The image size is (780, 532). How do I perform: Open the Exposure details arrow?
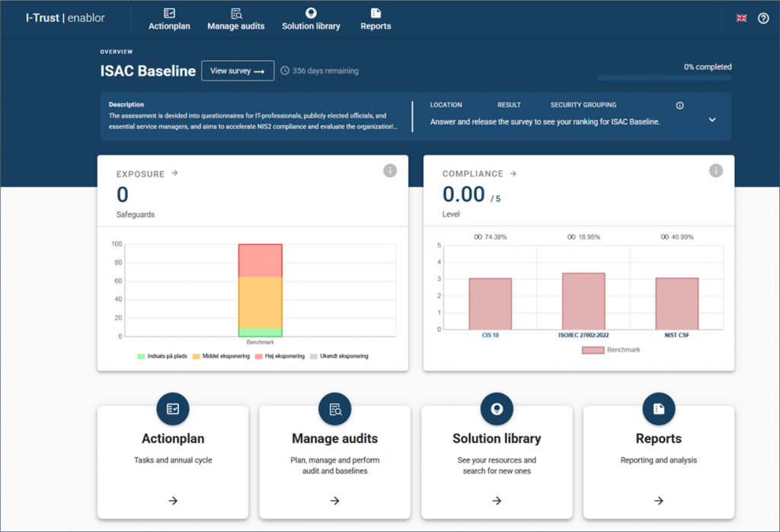point(174,174)
